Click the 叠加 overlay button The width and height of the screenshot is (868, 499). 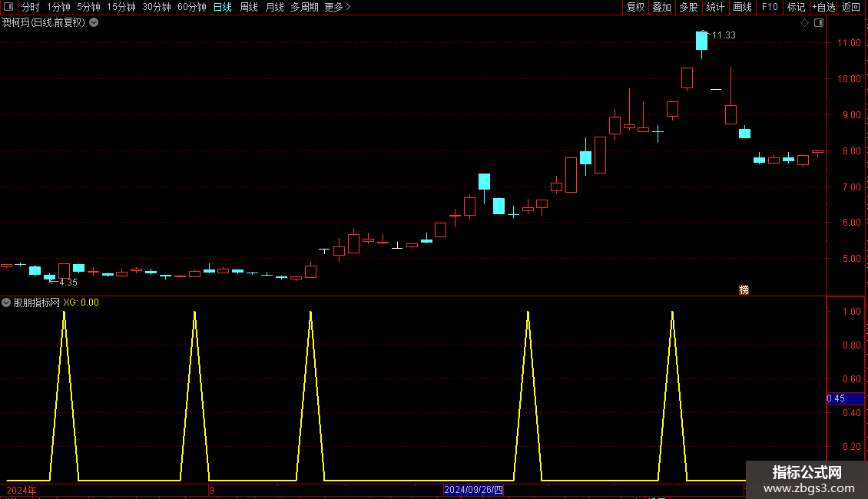[x=661, y=7]
